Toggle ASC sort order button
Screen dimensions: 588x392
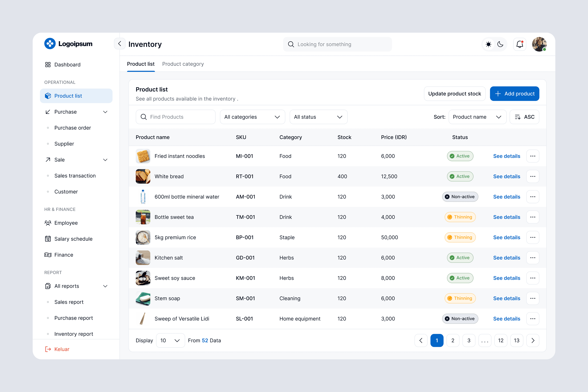tap(524, 117)
